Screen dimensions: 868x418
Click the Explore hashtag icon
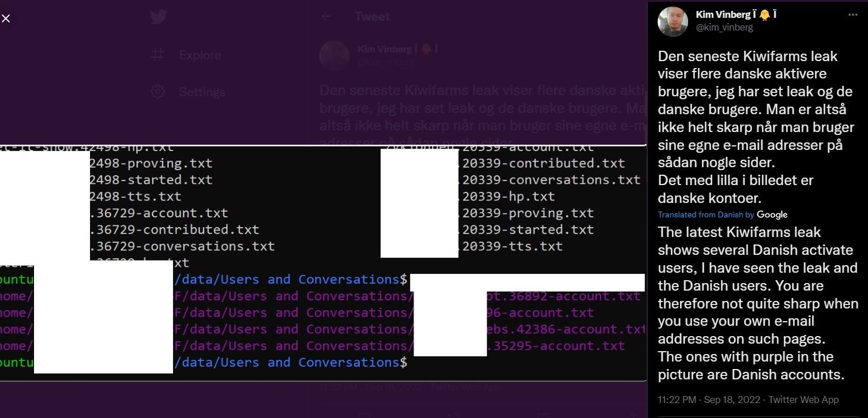point(157,55)
